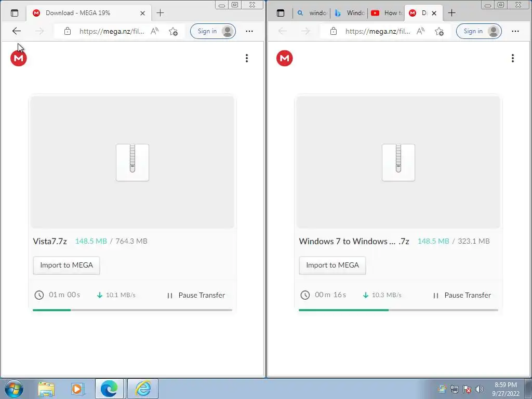Click Sign in in the right browser window

tap(478, 31)
